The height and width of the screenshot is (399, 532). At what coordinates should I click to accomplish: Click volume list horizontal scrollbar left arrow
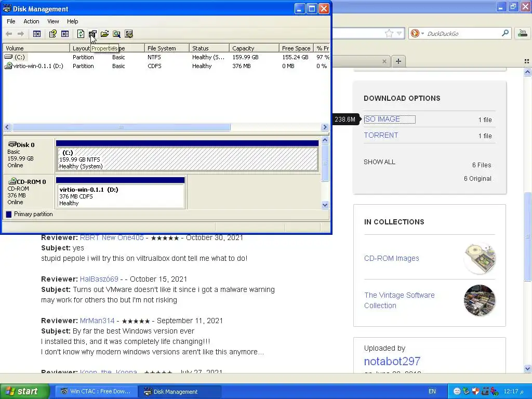[x=7, y=127]
